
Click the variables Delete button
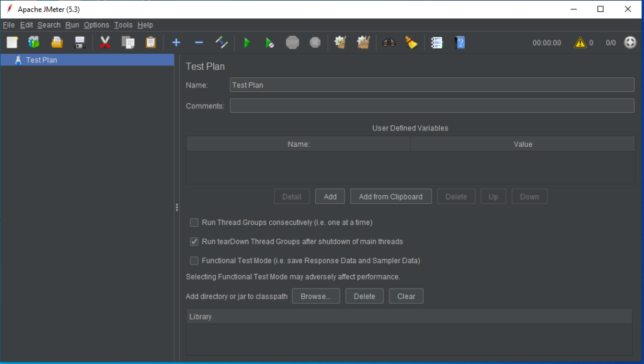tap(456, 196)
